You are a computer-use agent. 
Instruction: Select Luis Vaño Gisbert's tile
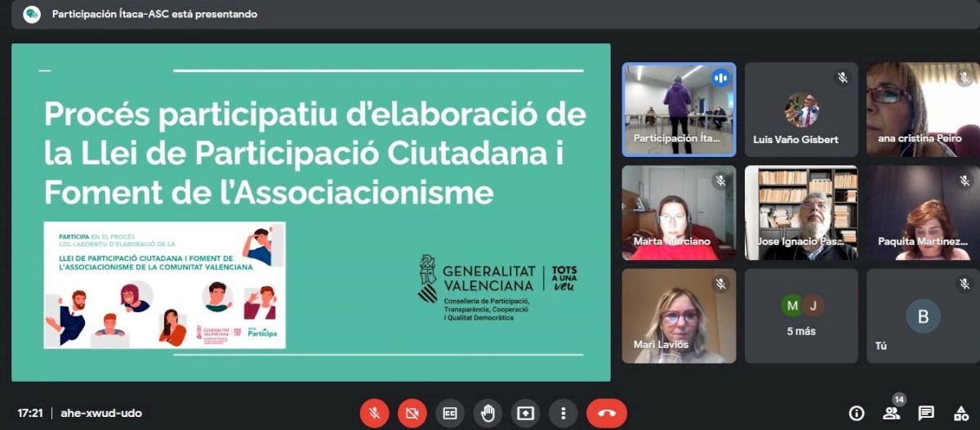pyautogui.click(x=801, y=109)
